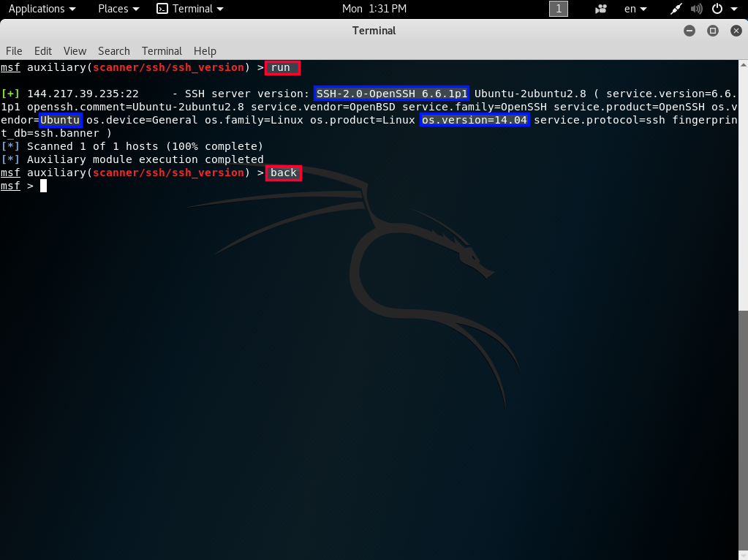Click the highlighted os.version=14.04 text
The height and width of the screenshot is (560, 748).
[475, 120]
